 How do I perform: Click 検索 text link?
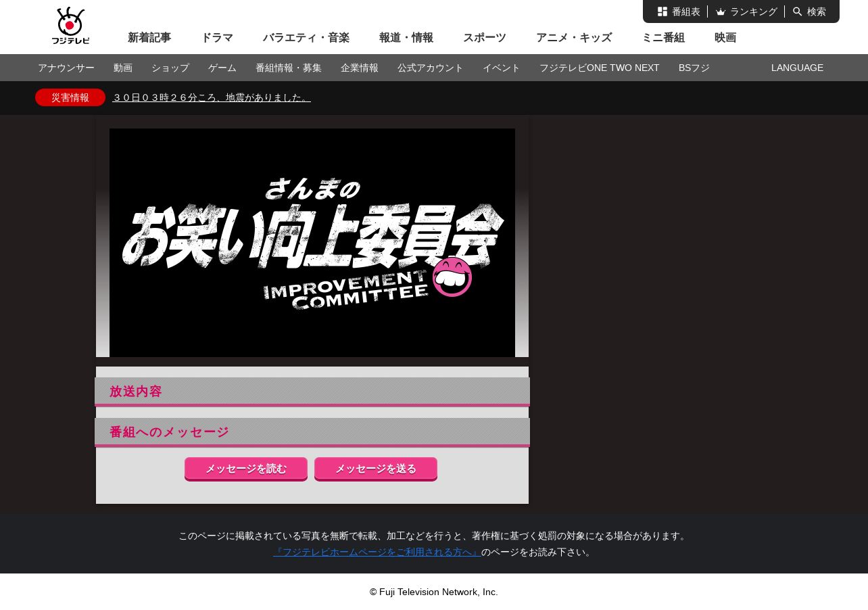[x=817, y=11]
